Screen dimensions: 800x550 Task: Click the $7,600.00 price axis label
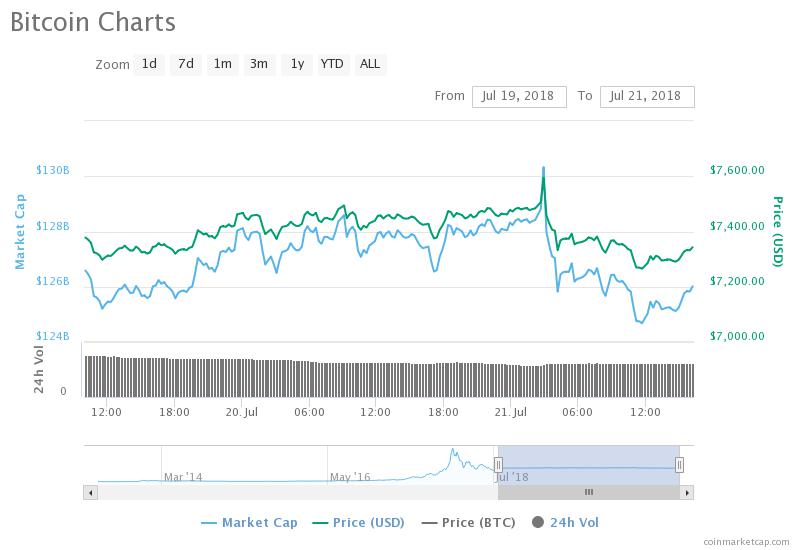tap(737, 170)
